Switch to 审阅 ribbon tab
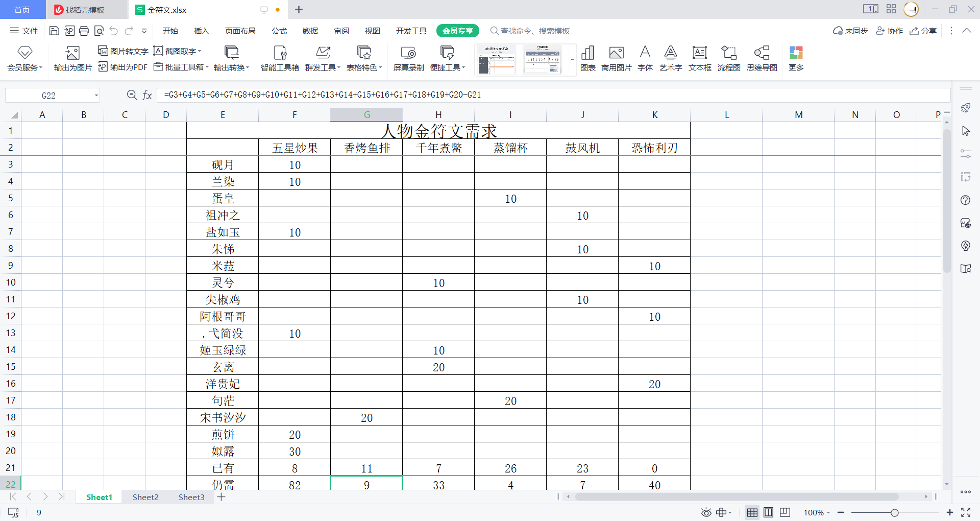The height and width of the screenshot is (521, 980). pos(341,31)
